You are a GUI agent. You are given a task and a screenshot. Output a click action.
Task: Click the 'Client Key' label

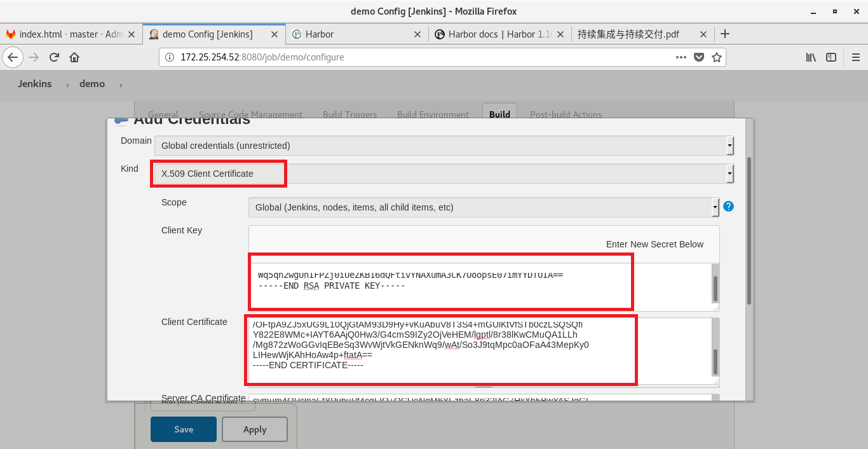point(182,230)
